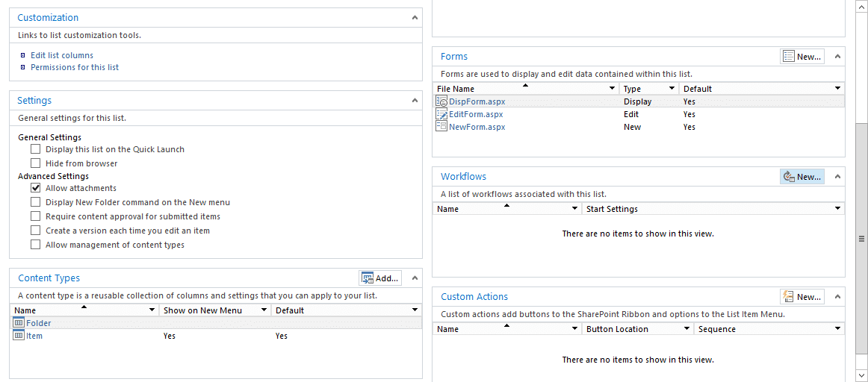Screen dimensions: 868x382
Task: Open Permissions for this list
Action: click(x=75, y=67)
